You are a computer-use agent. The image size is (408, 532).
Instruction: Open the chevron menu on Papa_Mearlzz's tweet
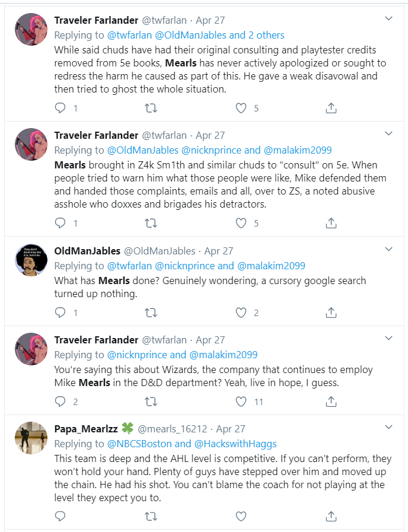pos(388,427)
